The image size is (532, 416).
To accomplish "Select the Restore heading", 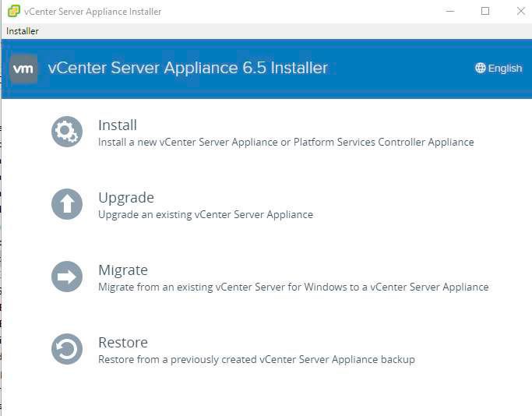I will (x=123, y=342).
